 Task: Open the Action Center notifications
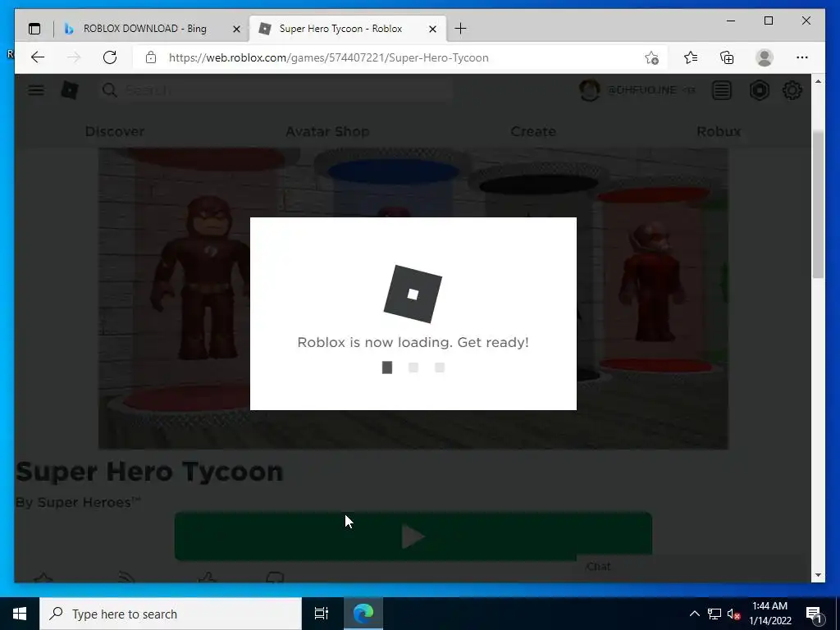(815, 614)
